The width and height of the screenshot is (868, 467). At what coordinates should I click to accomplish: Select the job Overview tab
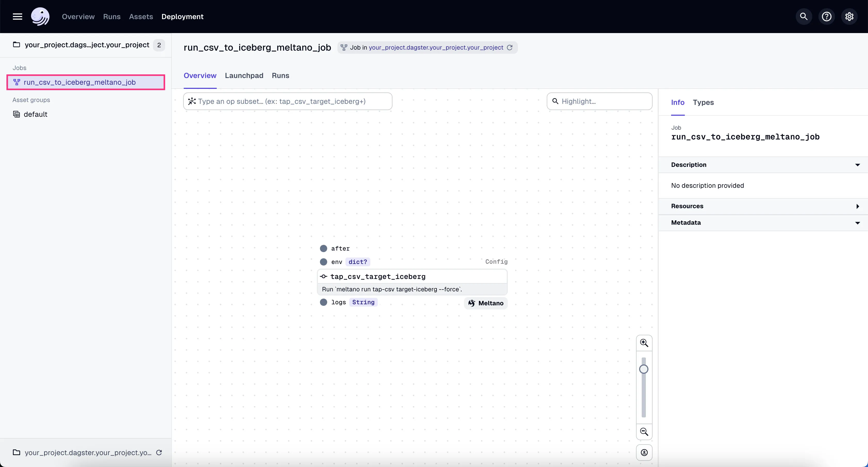[x=200, y=76]
